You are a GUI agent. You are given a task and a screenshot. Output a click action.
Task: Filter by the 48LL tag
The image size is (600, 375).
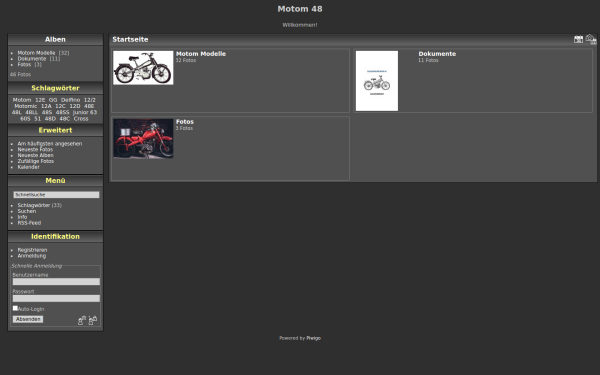pyautogui.click(x=32, y=112)
